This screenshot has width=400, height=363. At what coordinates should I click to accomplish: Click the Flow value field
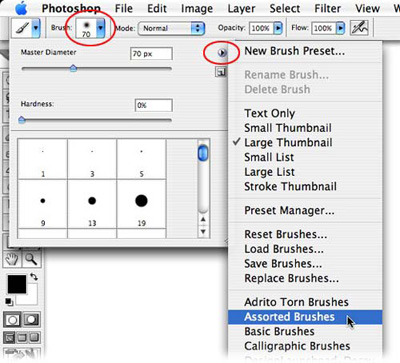click(x=323, y=28)
